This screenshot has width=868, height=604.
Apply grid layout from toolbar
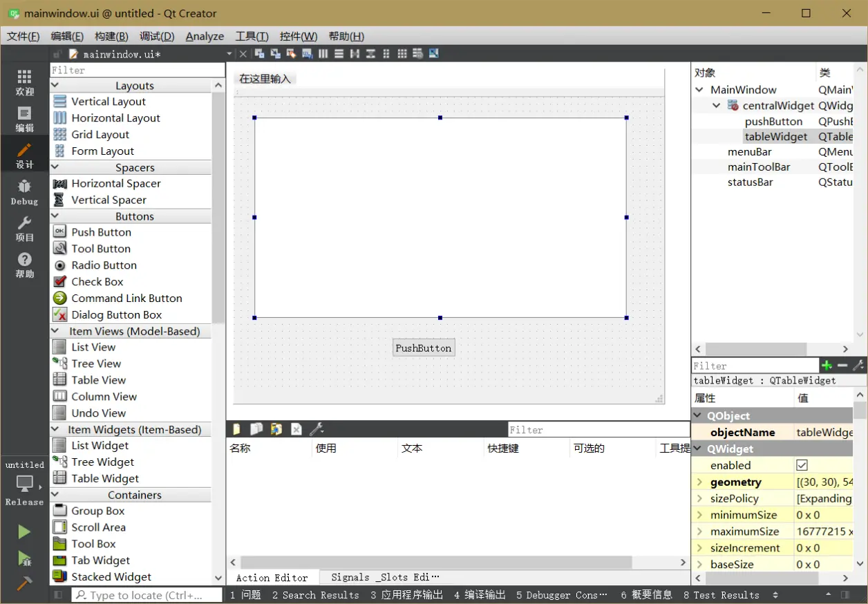pos(402,54)
